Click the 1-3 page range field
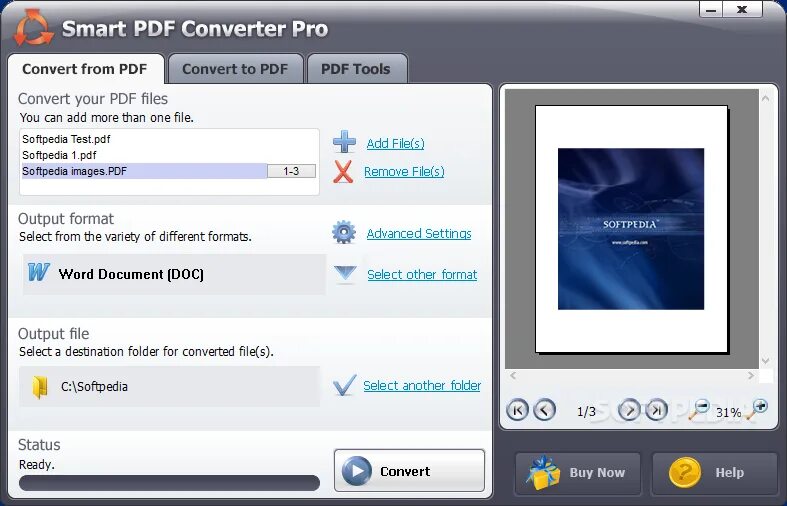This screenshot has height=506, width=787. pyautogui.click(x=291, y=171)
